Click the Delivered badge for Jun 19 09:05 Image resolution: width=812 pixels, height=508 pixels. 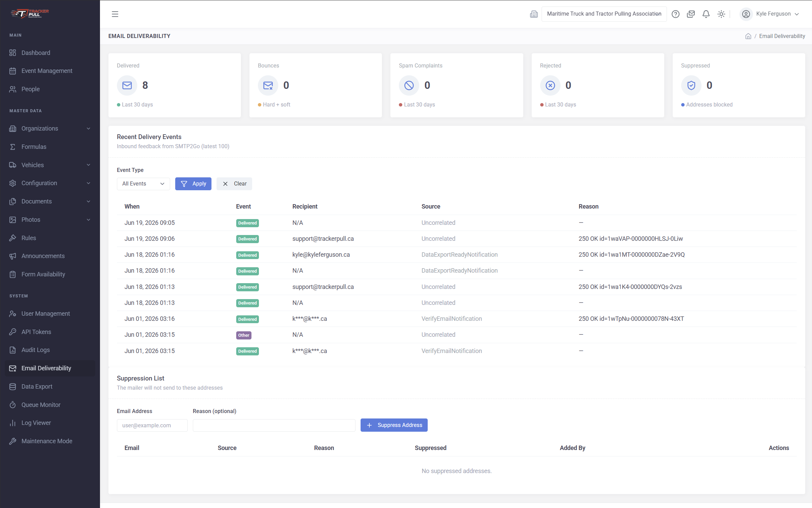(247, 223)
